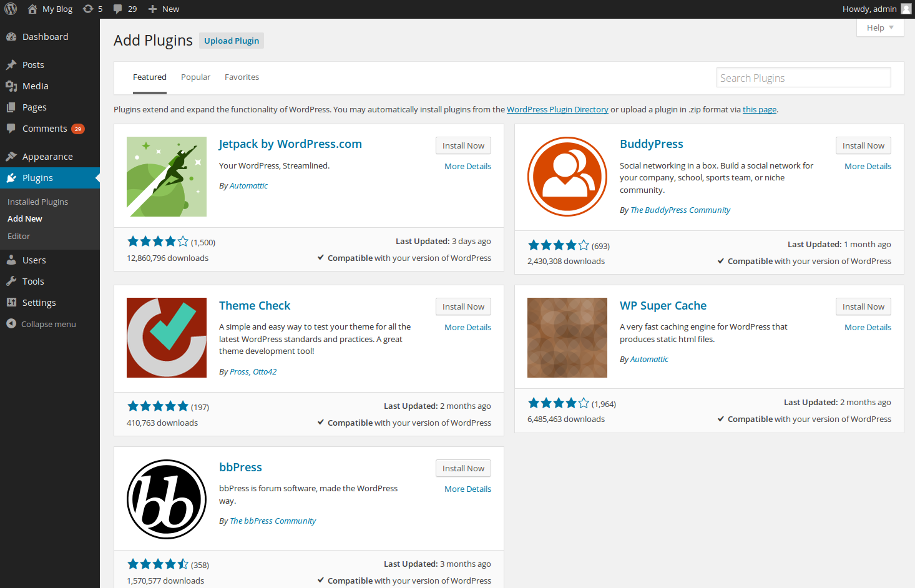
Task: Click the WordPress logo in admin bar
Action: tap(11, 9)
